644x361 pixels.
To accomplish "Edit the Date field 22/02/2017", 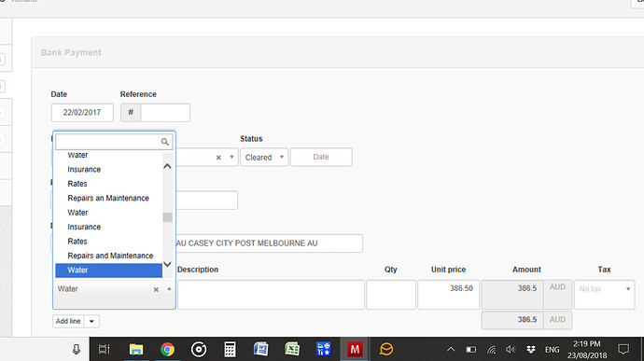I will pyautogui.click(x=82, y=113).
